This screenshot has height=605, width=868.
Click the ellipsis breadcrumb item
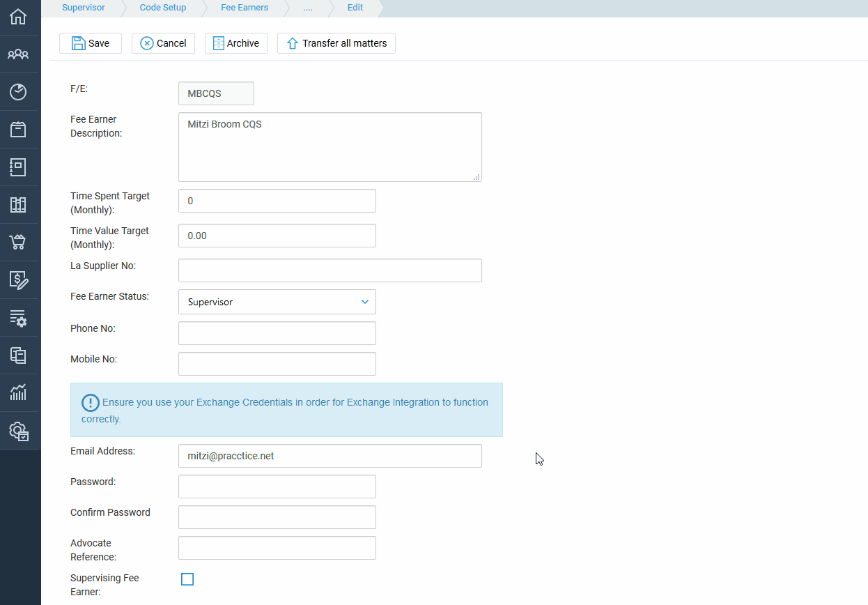308,8
